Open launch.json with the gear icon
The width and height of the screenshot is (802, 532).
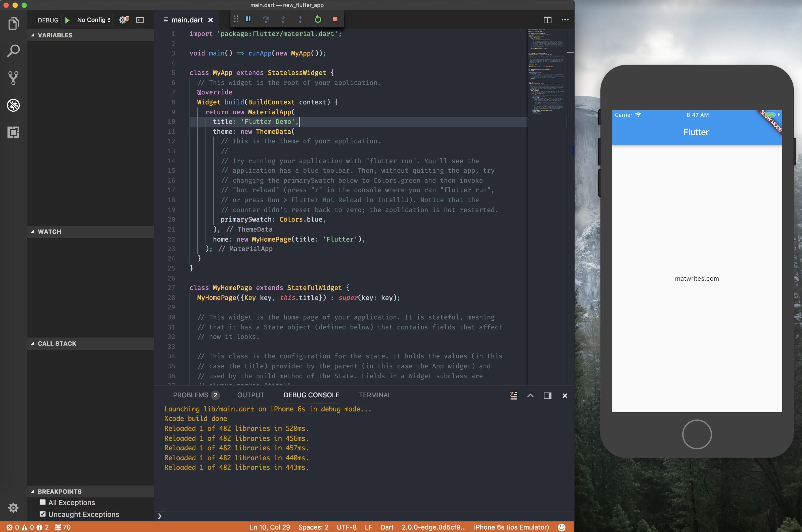[123, 20]
